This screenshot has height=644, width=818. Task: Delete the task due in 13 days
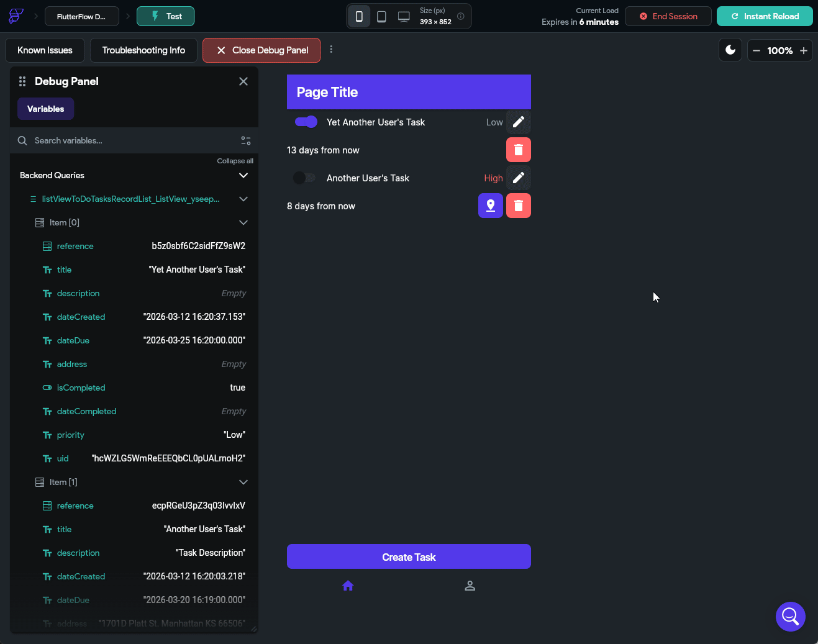pos(519,150)
